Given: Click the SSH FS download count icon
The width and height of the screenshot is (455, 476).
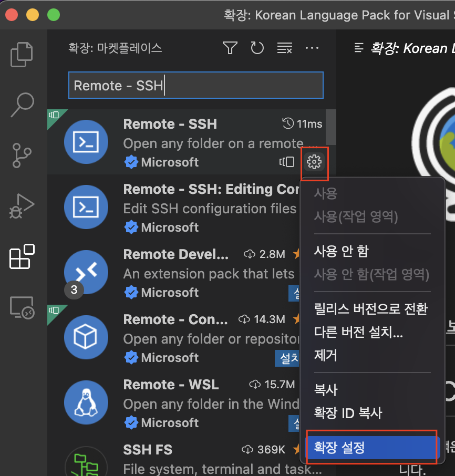Looking at the screenshot, I should pyautogui.click(x=247, y=450).
